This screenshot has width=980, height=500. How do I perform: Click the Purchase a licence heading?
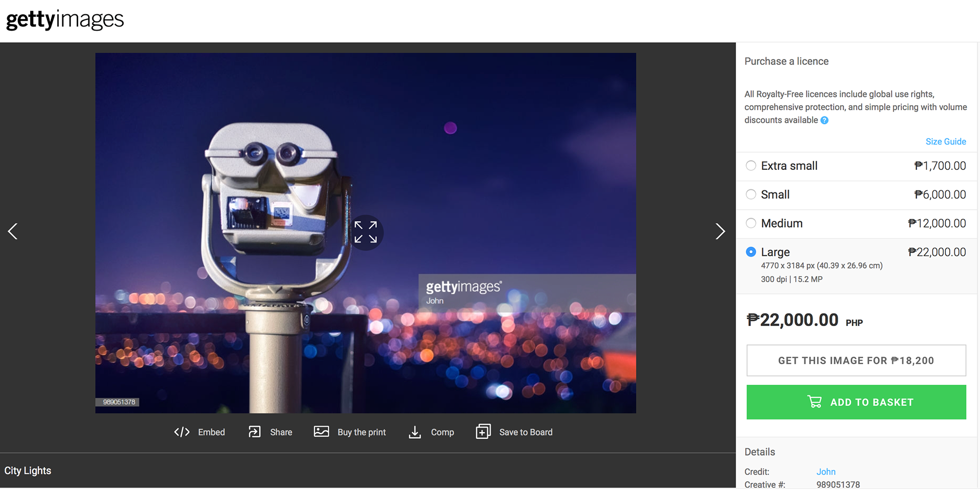point(787,61)
